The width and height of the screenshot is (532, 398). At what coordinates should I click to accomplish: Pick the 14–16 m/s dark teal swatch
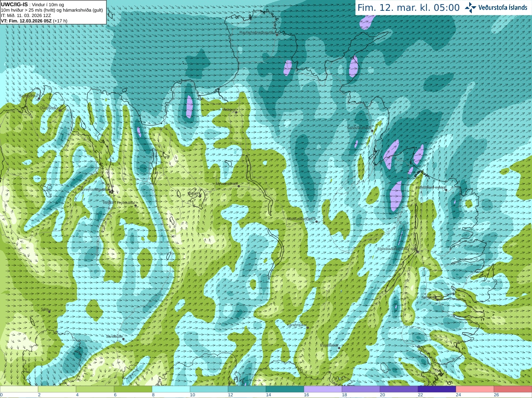pos(285,389)
